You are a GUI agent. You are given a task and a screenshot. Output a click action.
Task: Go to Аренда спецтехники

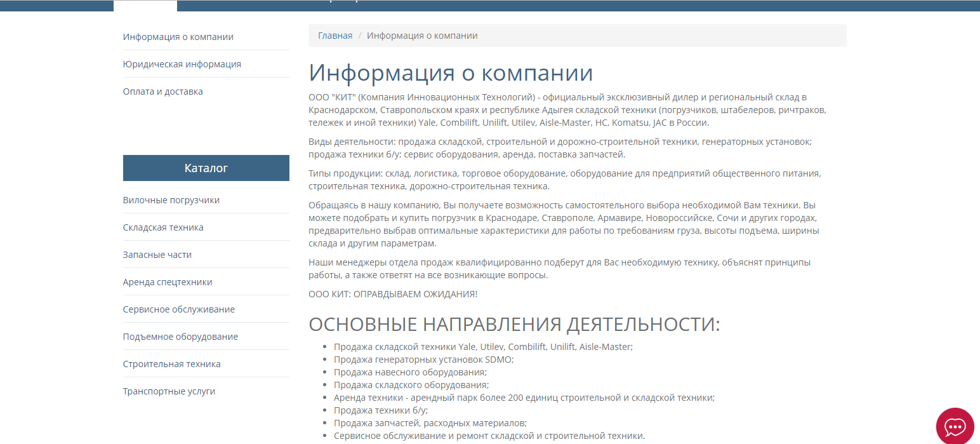(168, 282)
